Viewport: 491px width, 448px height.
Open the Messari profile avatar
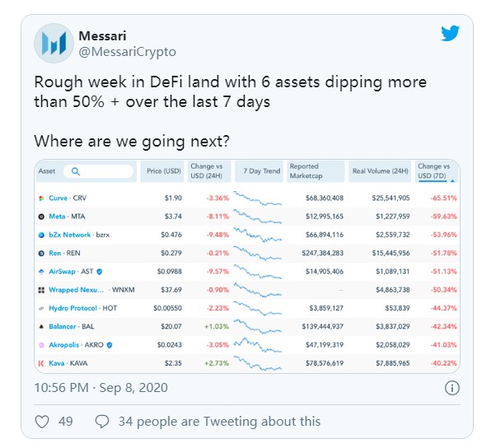pyautogui.click(x=54, y=43)
